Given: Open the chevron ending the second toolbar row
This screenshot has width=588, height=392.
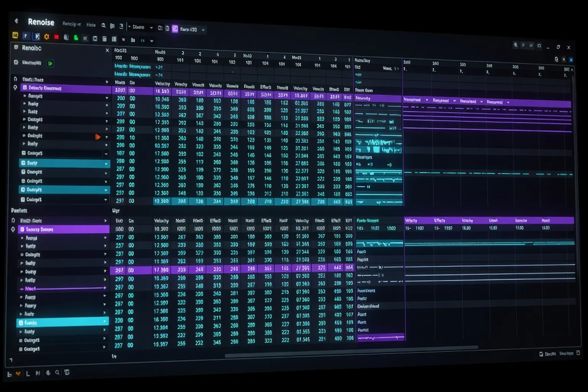Looking at the screenshot, I should [x=152, y=41].
